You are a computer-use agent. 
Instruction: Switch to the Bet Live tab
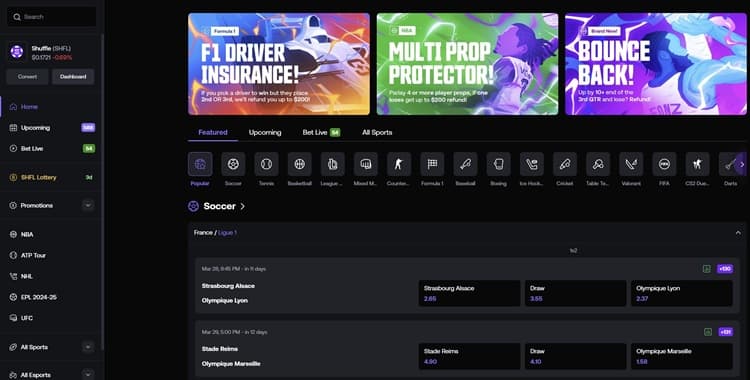tap(321, 133)
